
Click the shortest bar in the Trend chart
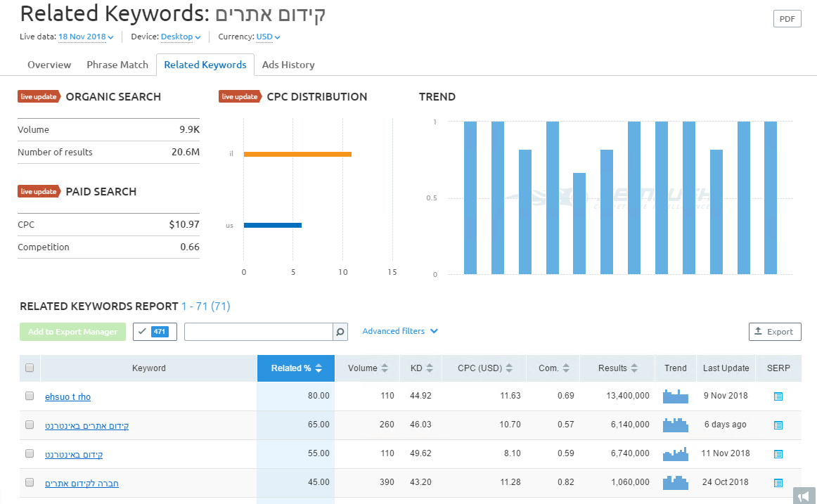click(579, 224)
